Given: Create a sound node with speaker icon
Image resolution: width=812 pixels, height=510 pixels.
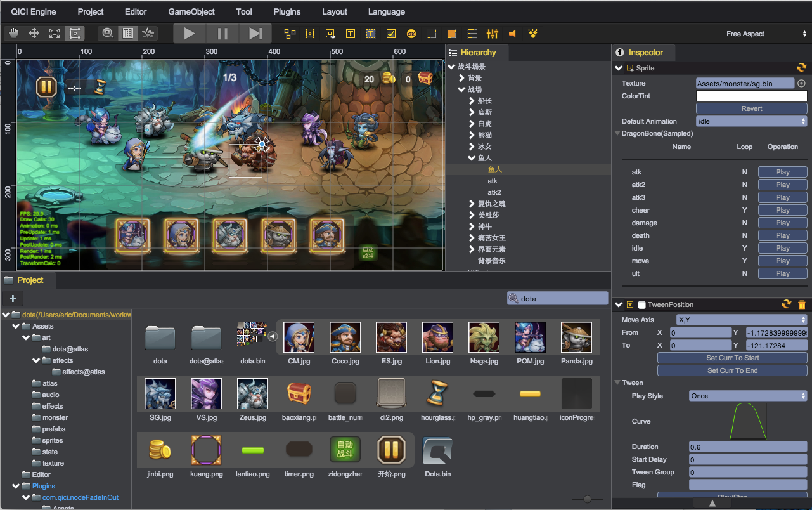Looking at the screenshot, I should [x=513, y=34].
